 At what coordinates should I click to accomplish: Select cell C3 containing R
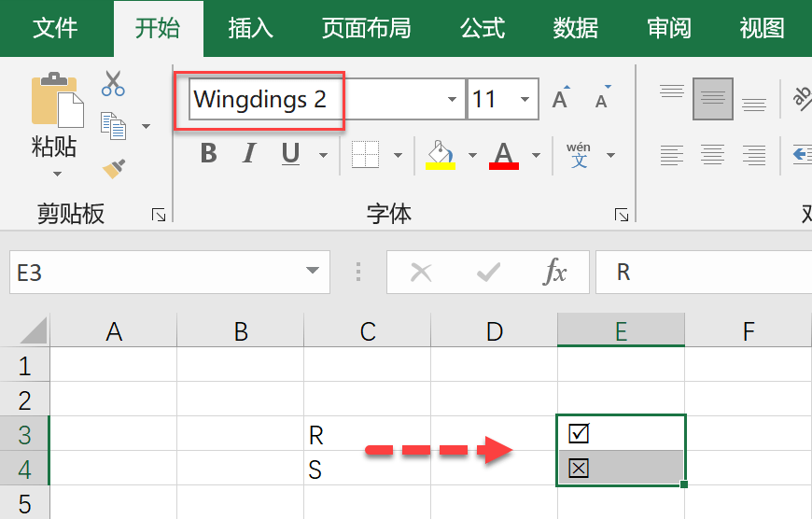click(x=367, y=434)
